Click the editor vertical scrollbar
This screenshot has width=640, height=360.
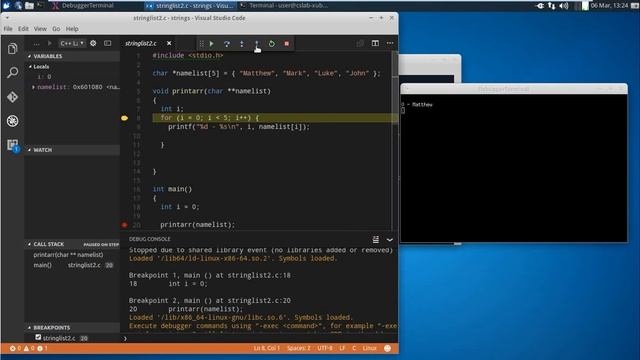(x=394, y=141)
